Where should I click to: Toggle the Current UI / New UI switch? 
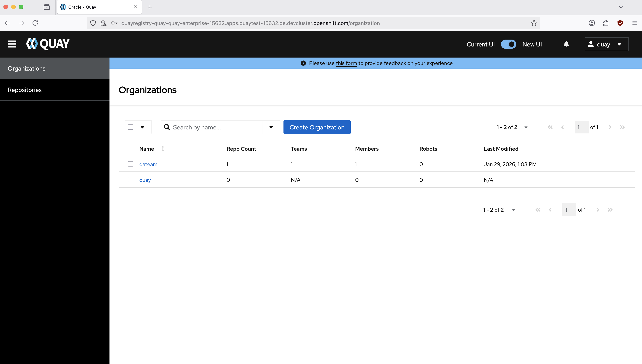point(508,44)
